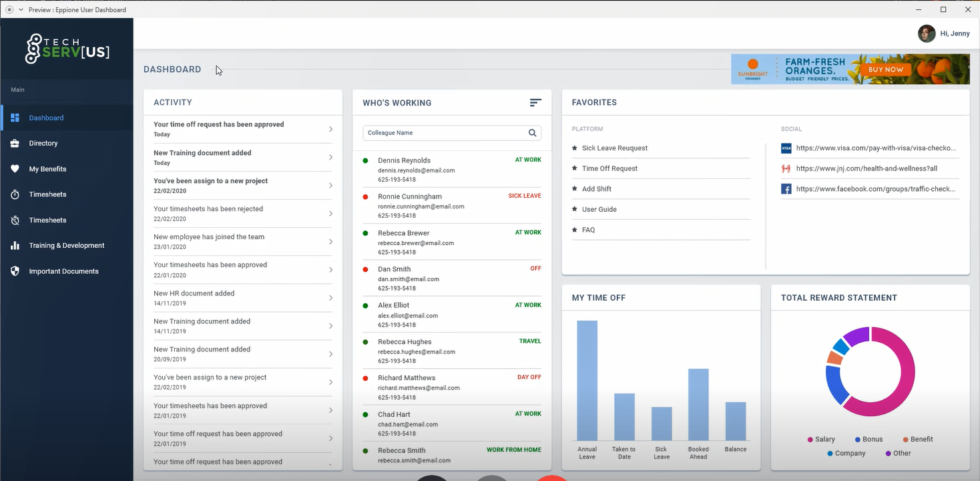Click Jenny's profile avatar picture

pyautogui.click(x=926, y=33)
